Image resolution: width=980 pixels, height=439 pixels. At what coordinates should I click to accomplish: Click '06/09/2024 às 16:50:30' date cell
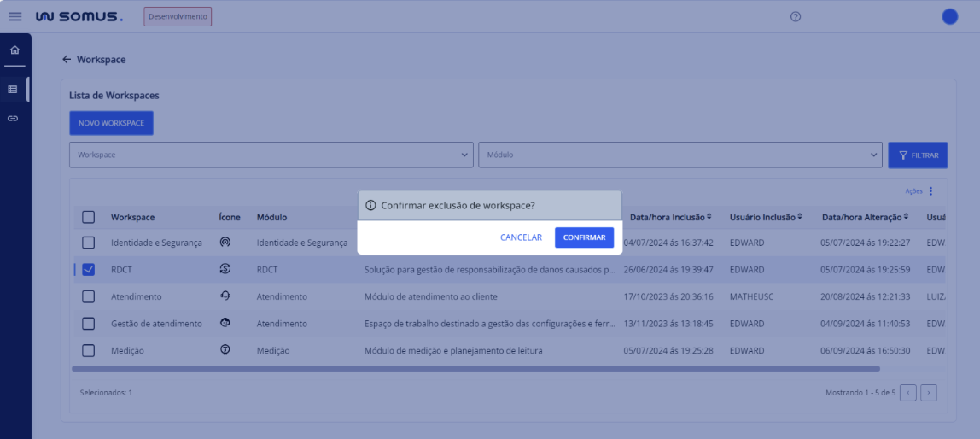click(865, 351)
